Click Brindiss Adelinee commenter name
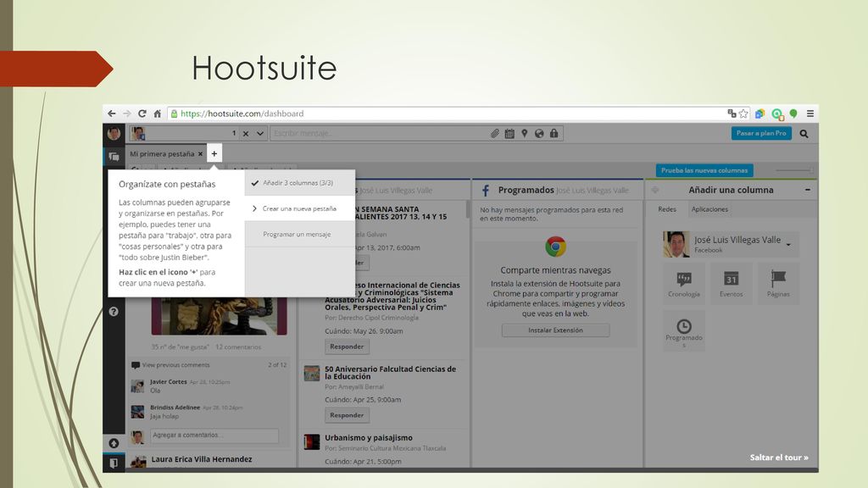 [175, 408]
